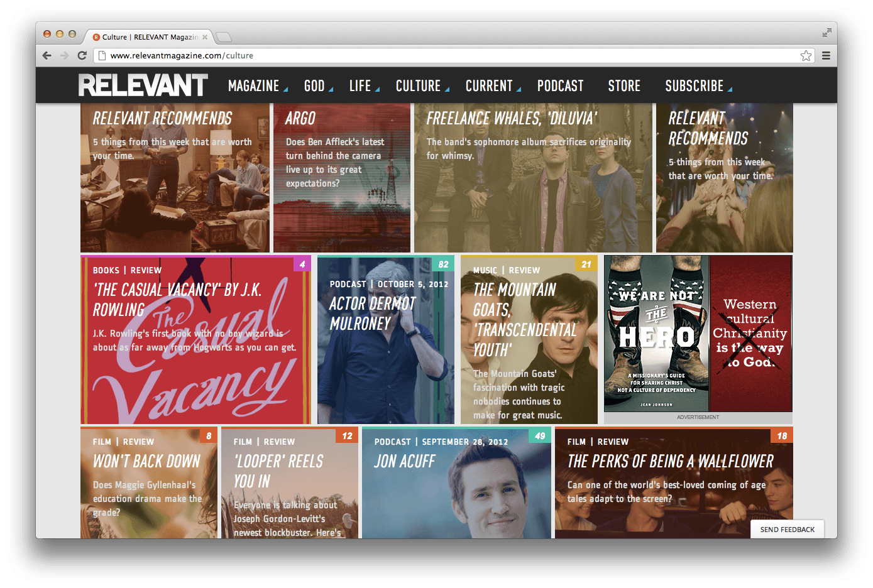Screen dimensions: 873x588
Task: Click comment count badge 18 on Perks of Wallflower
Action: coord(782,435)
